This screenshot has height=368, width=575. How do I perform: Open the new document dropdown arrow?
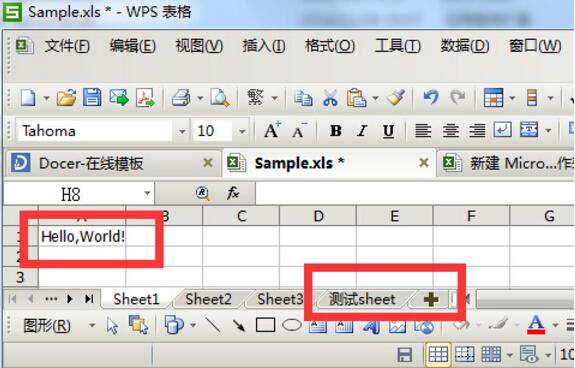point(46,98)
